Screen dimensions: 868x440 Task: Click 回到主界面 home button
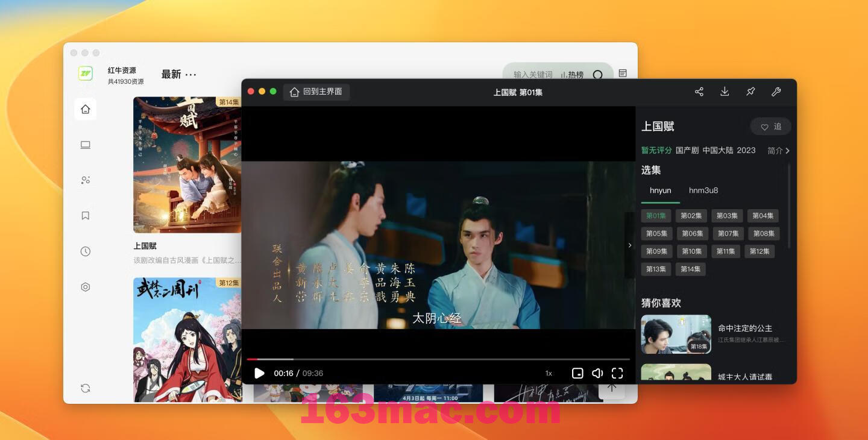(x=316, y=92)
